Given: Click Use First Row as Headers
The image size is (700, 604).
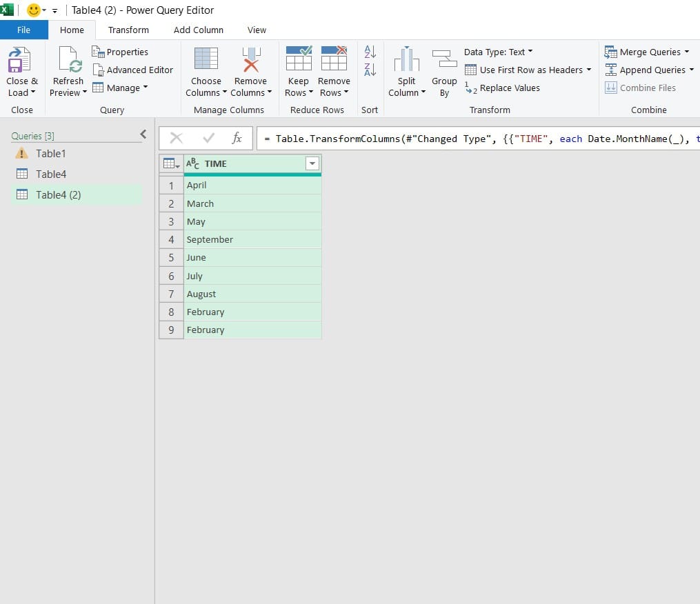Looking at the screenshot, I should 530,70.
